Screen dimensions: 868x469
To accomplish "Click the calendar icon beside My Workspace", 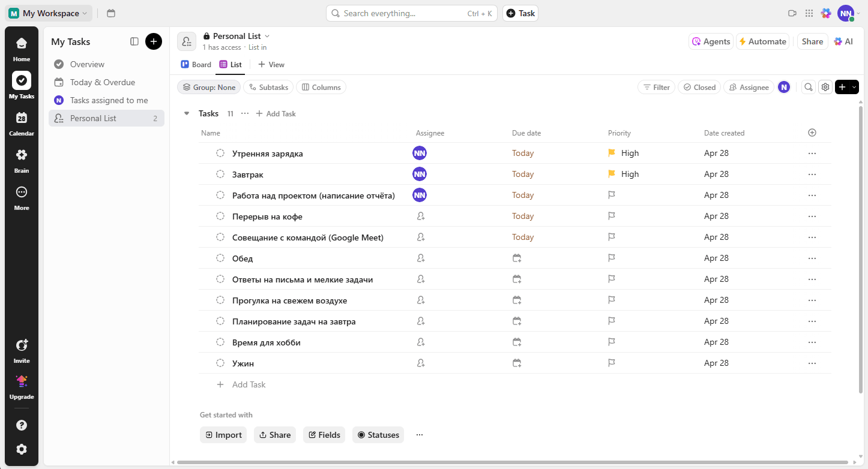I will (110, 13).
